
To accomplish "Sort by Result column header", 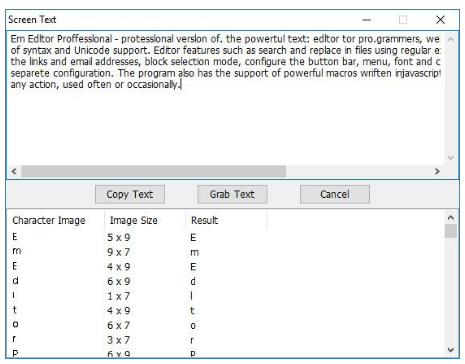I will pyautogui.click(x=226, y=220).
